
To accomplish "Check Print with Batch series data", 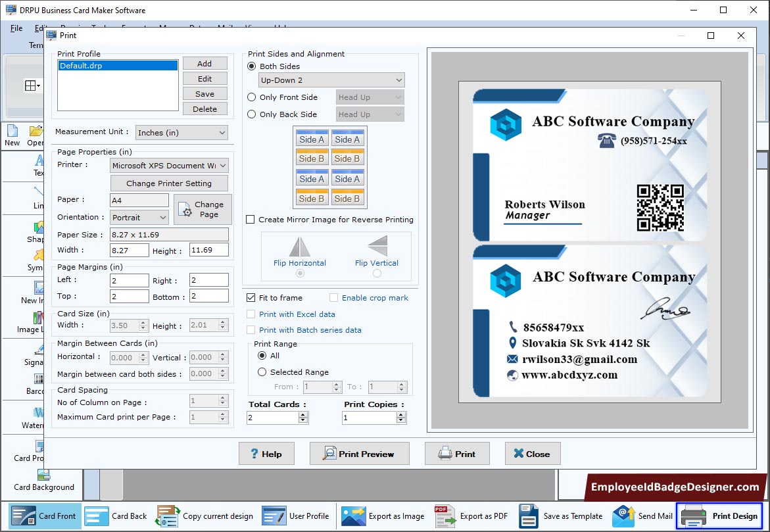I will click(251, 329).
